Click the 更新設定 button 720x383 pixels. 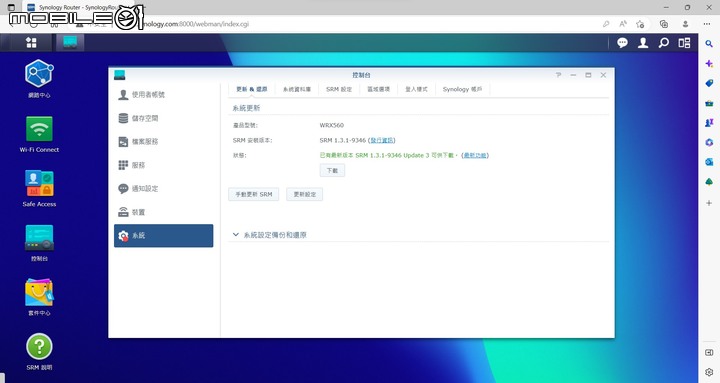pos(304,194)
